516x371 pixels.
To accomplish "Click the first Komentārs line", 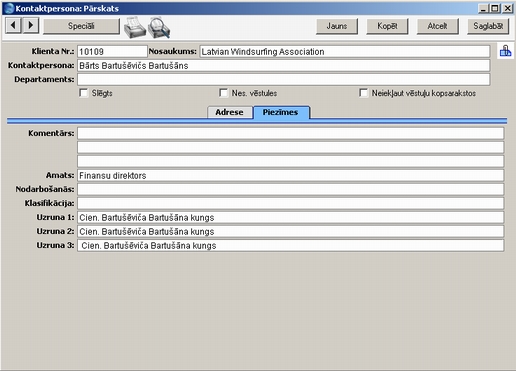I will click(x=291, y=133).
